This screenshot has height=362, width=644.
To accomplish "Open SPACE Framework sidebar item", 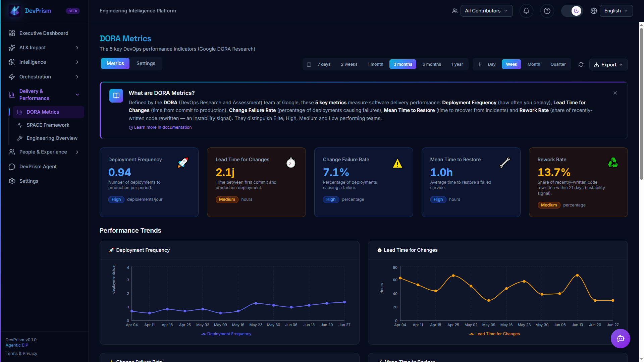I will click(x=48, y=125).
